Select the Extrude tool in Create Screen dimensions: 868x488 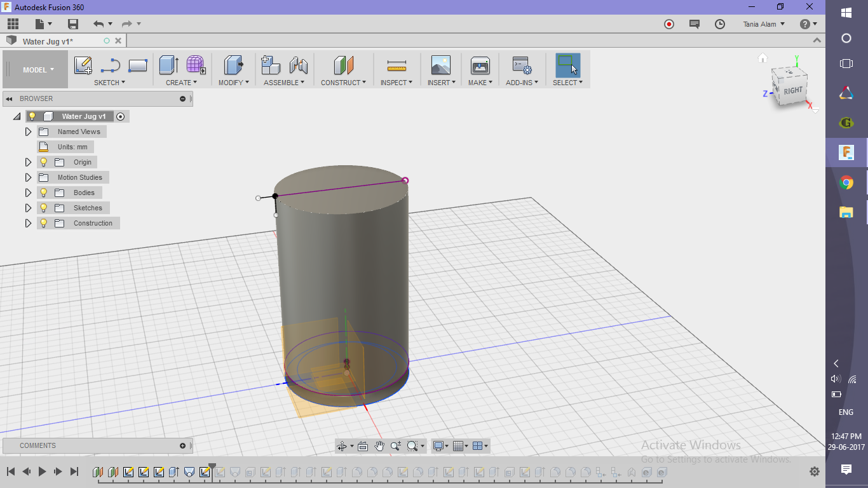point(168,65)
